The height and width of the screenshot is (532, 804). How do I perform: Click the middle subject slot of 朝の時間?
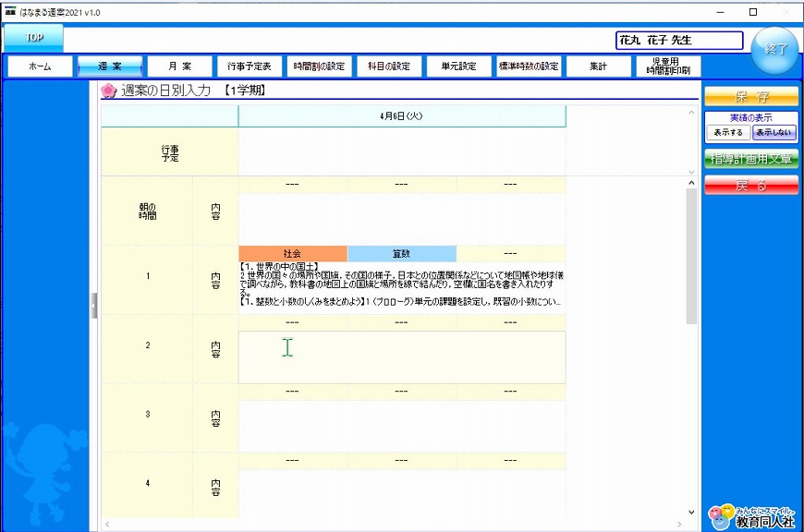click(401, 185)
